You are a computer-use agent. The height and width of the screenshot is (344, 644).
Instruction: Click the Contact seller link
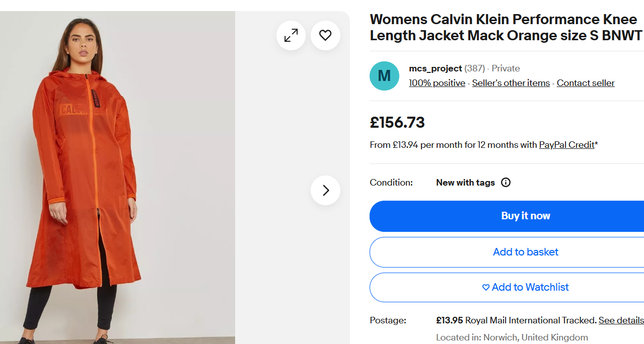pyautogui.click(x=585, y=83)
